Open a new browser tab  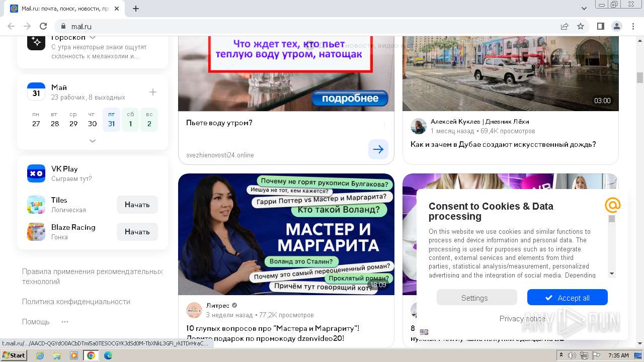136,9
